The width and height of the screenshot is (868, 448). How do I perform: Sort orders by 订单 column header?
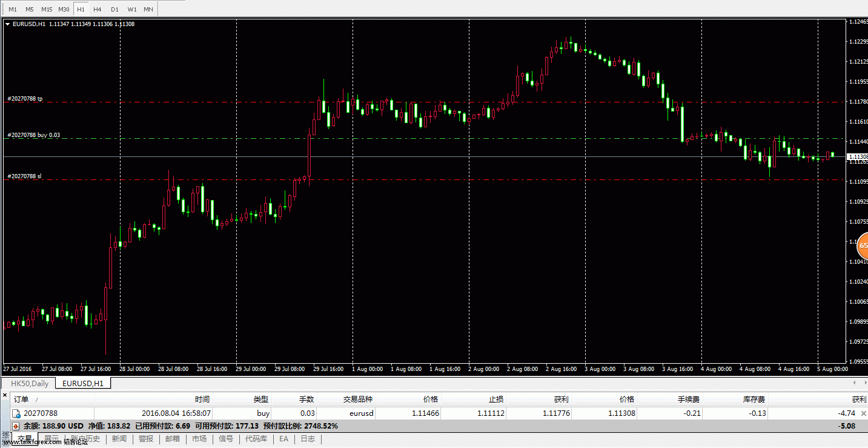[52, 400]
